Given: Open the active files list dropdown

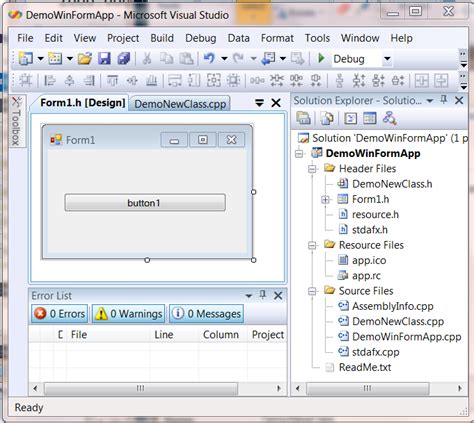Looking at the screenshot, I should (x=259, y=103).
